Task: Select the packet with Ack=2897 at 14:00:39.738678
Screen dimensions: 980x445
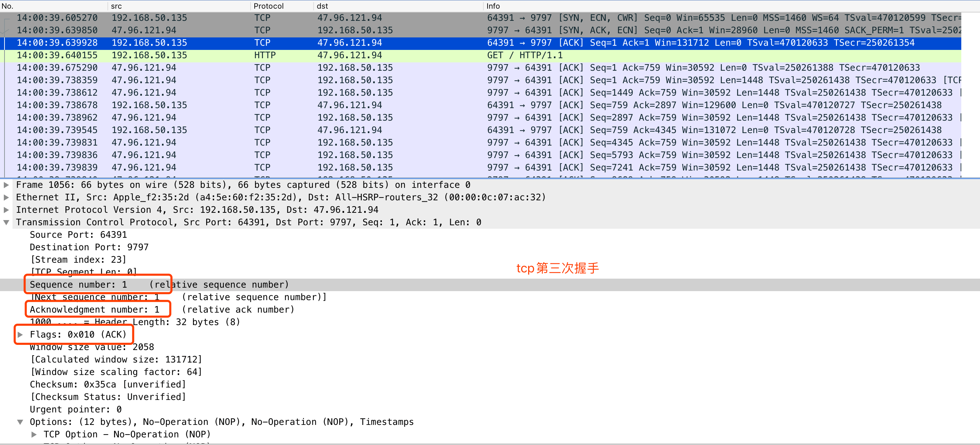Action: [x=481, y=106]
